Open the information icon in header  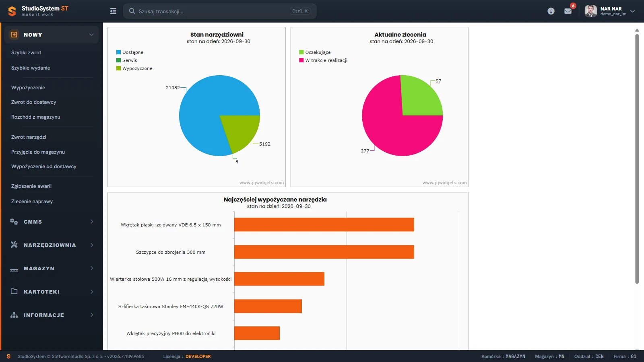click(x=551, y=11)
